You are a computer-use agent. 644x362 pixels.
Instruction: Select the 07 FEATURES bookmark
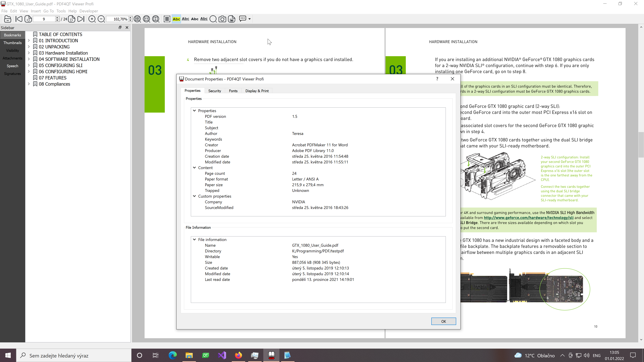(52, 78)
